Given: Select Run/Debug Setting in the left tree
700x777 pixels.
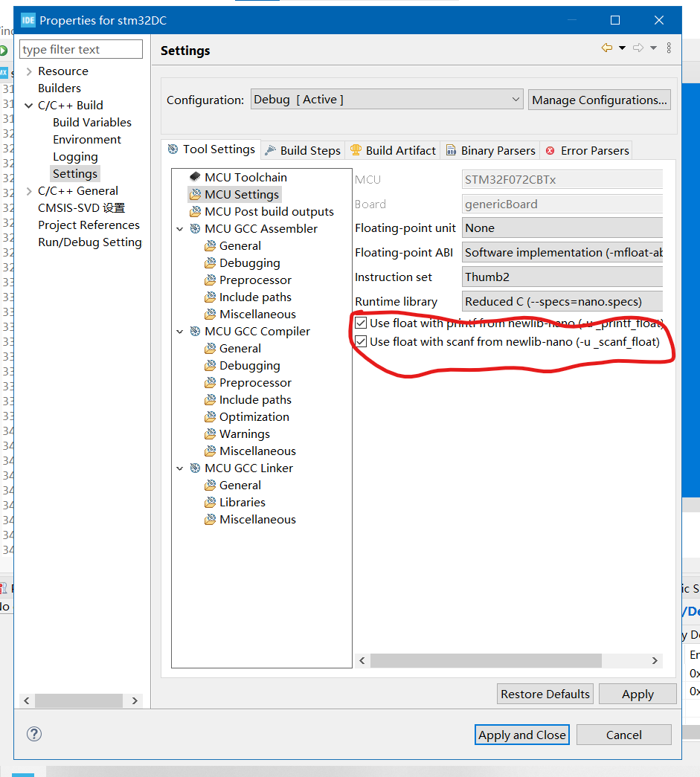Looking at the screenshot, I should pos(90,242).
